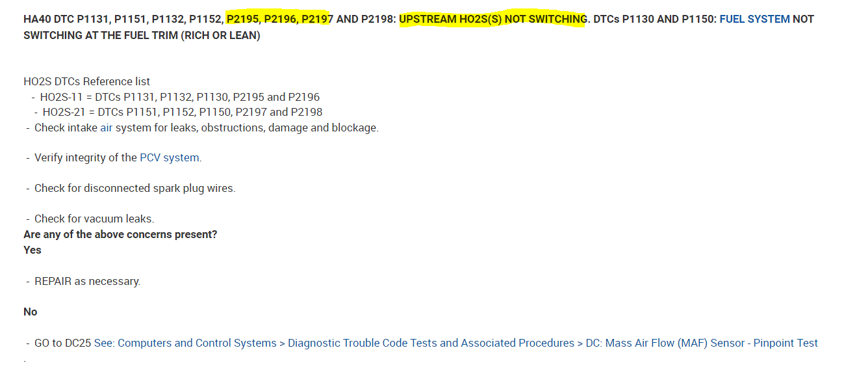Screen dimensions: 868x376
Task: Click the 'REPAIR as necessary' instruction
Action: point(87,281)
